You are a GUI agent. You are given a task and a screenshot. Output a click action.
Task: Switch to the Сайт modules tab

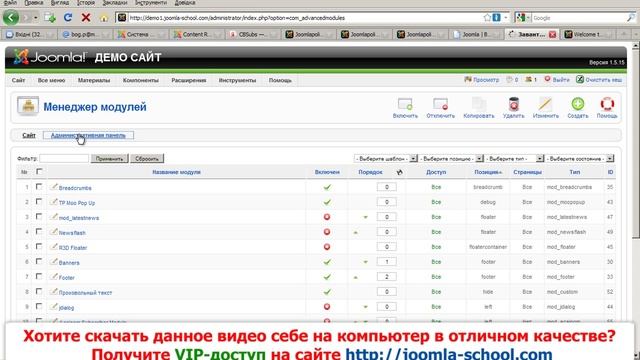pos(29,135)
